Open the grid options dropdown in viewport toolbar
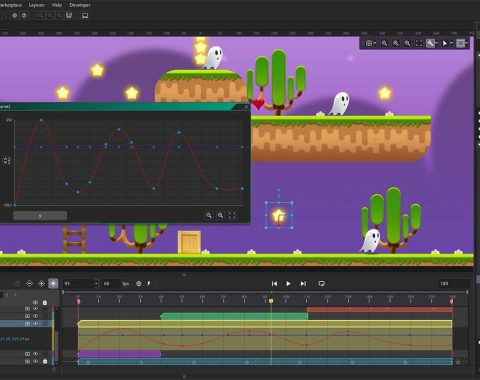Viewport: 480px width, 380px height. pyautogui.click(x=375, y=43)
